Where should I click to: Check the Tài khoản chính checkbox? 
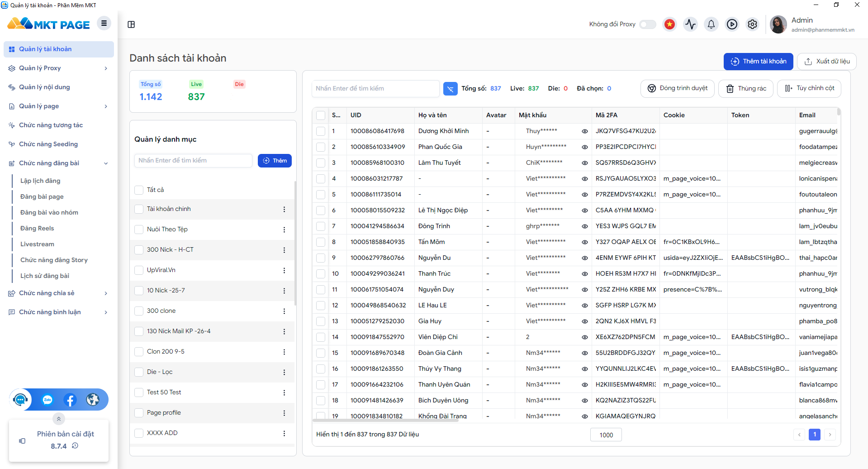pyautogui.click(x=139, y=209)
